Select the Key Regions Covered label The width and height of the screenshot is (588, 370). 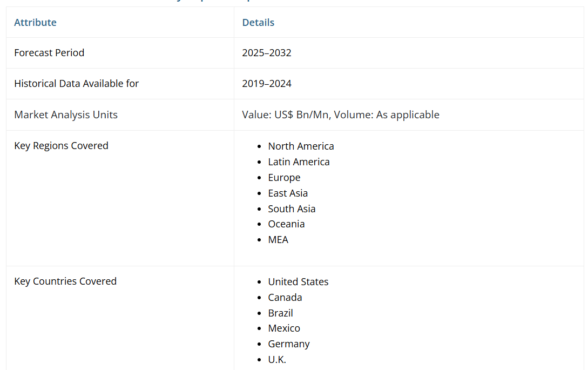tap(61, 145)
